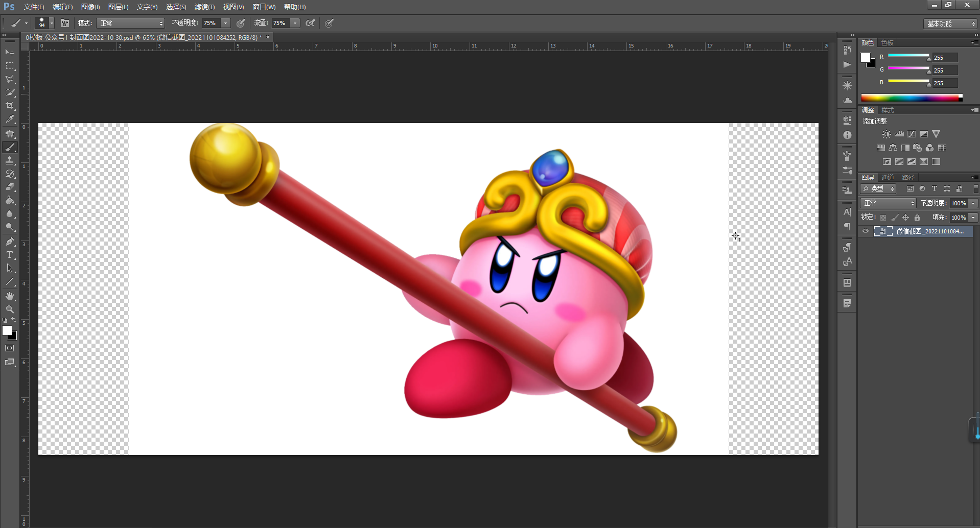Open the 流量 75% dropdown arrow
Viewport: 980px width, 528px height.
(x=295, y=23)
